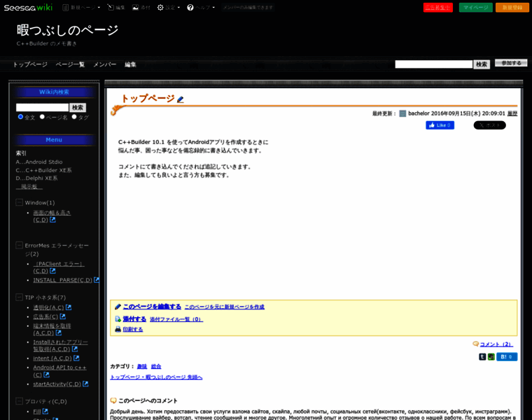Click このページを編集する link
The image size is (532, 420).
click(x=152, y=307)
